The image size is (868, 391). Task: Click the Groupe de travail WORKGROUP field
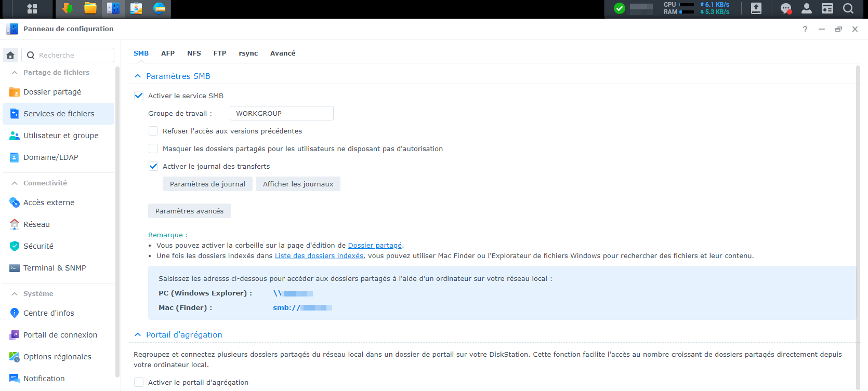point(281,113)
